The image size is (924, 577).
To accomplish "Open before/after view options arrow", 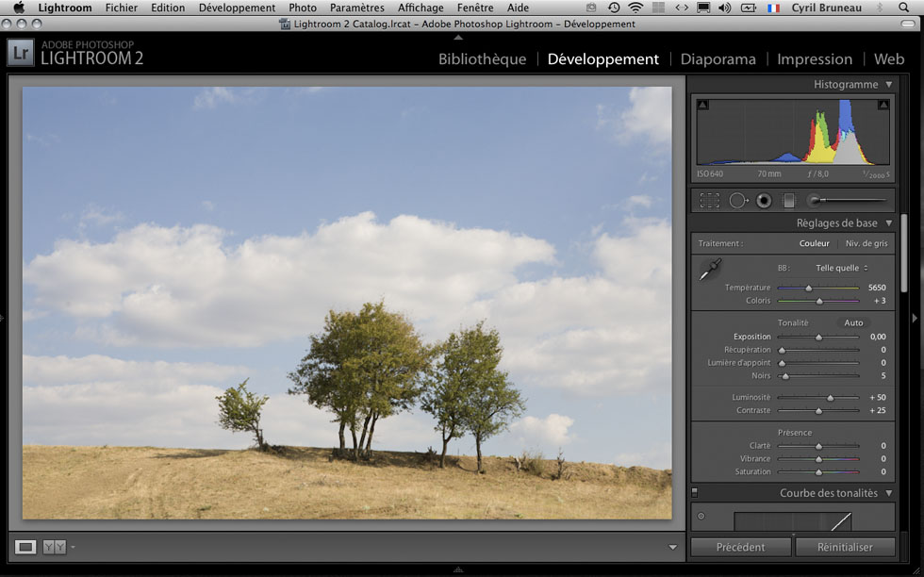I will [74, 547].
